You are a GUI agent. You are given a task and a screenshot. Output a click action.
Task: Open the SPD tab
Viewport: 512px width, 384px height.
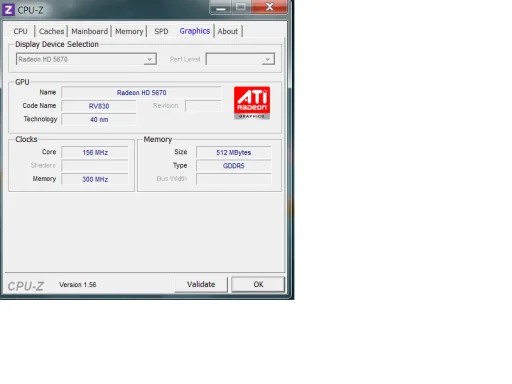pyautogui.click(x=161, y=31)
